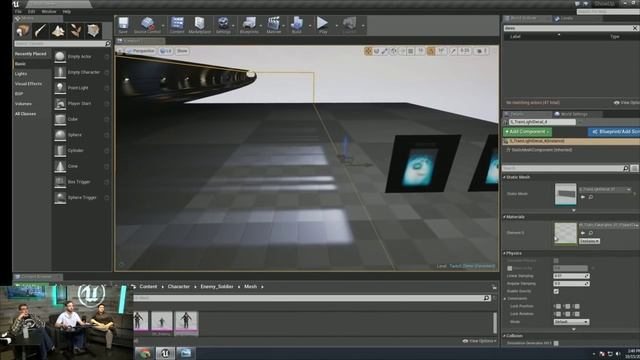Select the translate gizmo tool in viewport
The image size is (640, 360).
tap(368, 51)
